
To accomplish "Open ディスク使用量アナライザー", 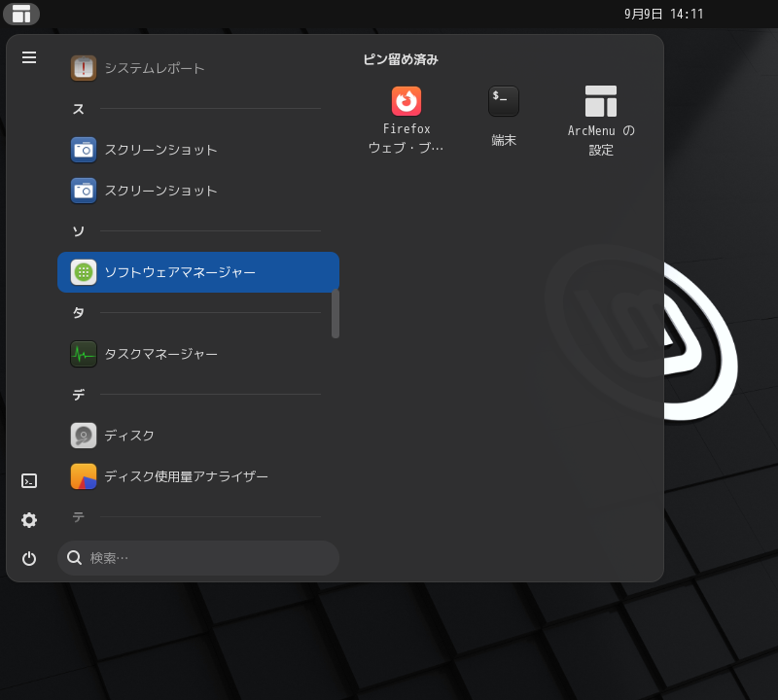I will pyautogui.click(x=198, y=476).
